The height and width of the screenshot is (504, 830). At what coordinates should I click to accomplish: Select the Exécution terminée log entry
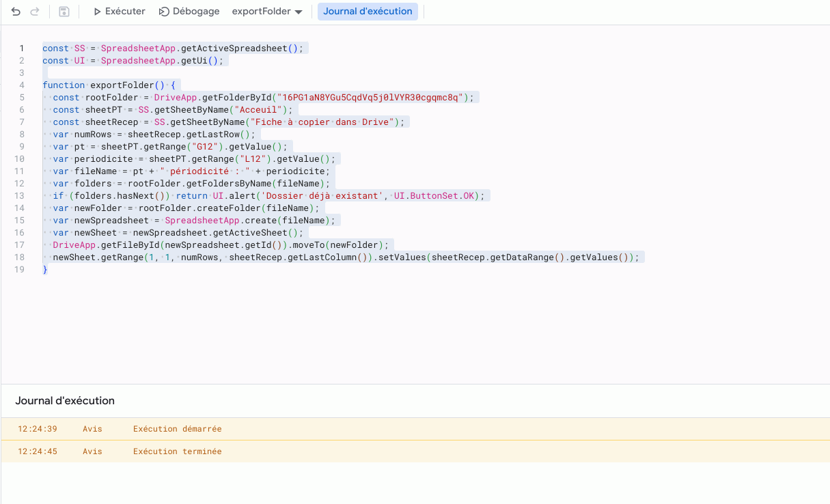click(x=177, y=451)
